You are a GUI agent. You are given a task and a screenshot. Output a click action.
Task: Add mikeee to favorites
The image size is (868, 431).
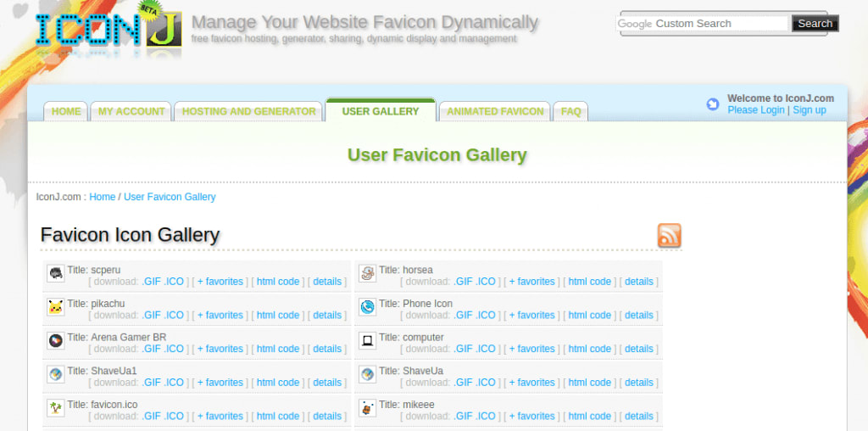pyautogui.click(x=532, y=417)
